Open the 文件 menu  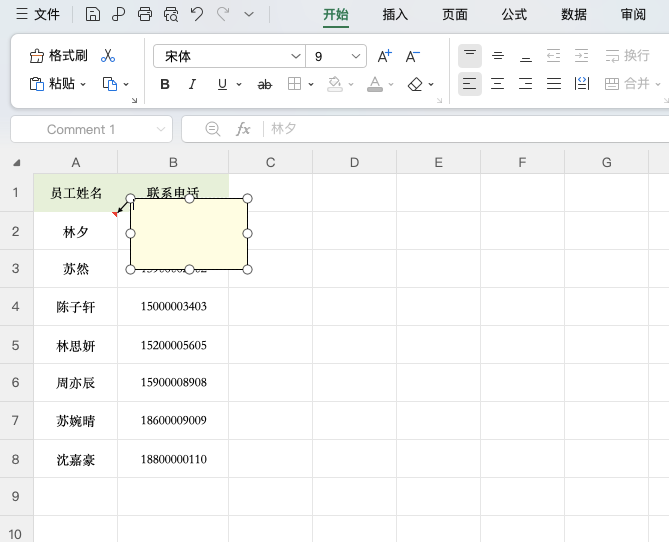point(38,15)
